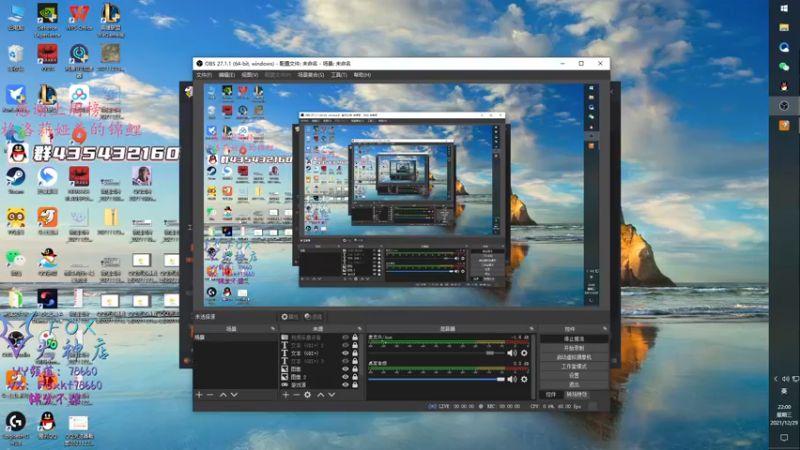Select Logitech G HUB desktop icon
Image resolution: width=800 pixels, height=450 pixels.
coord(16,428)
